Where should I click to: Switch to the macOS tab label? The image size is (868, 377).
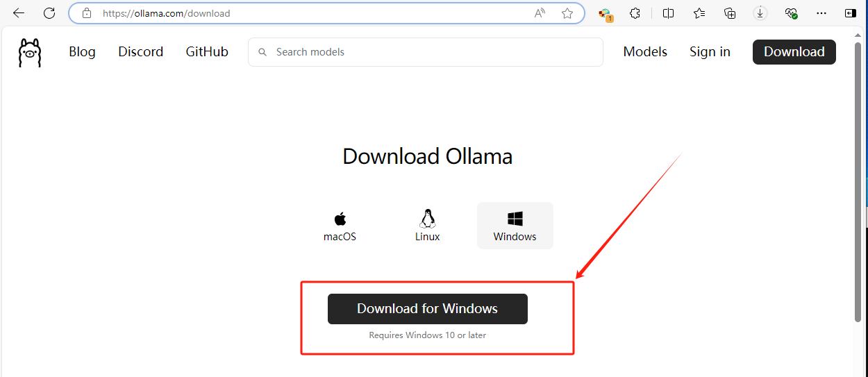340,237
